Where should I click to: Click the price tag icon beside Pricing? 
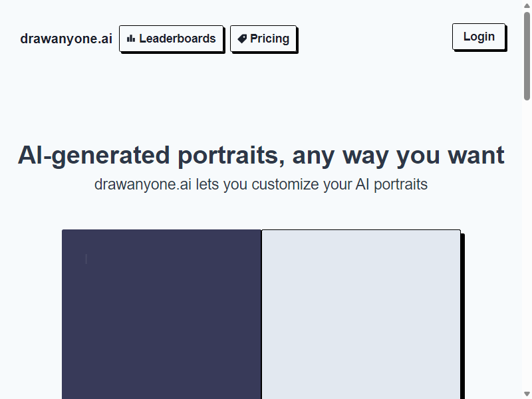pos(242,39)
